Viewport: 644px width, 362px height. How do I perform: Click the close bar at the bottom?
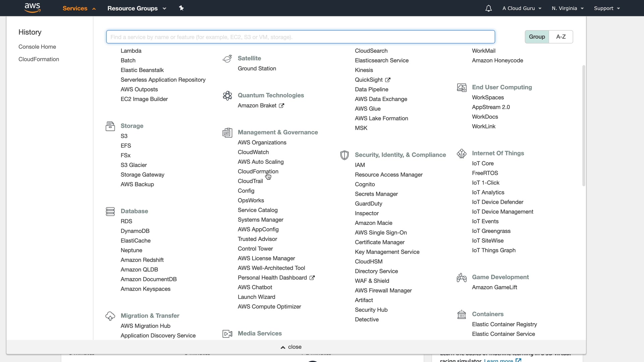291,347
